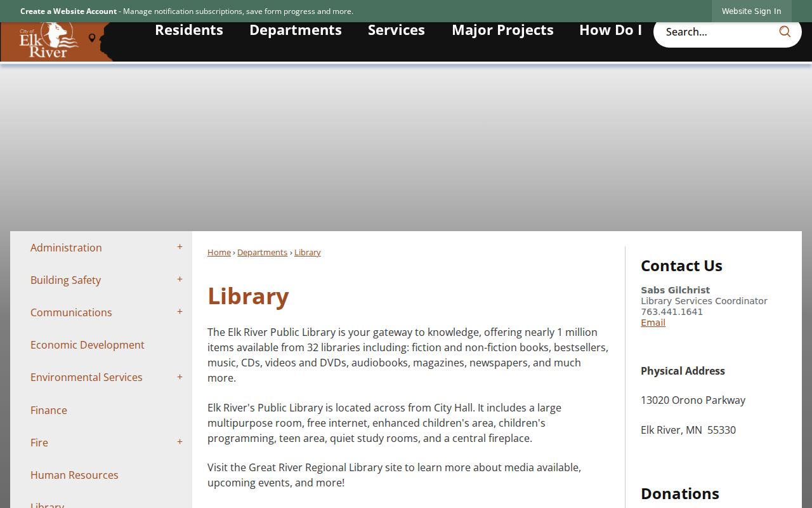Open the Email link for Sabs Gilchrist
This screenshot has width=812, height=508.
[653, 323]
